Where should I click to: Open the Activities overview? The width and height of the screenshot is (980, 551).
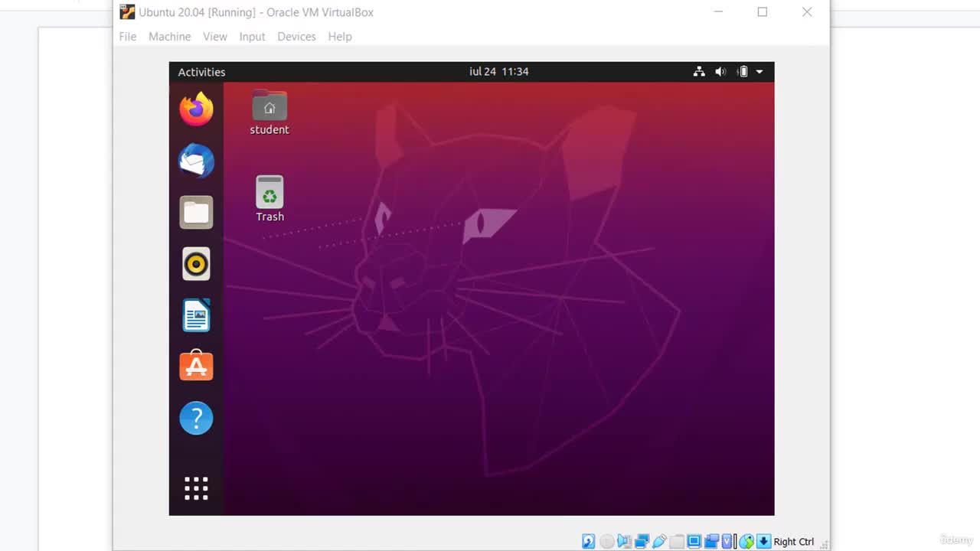coord(201,72)
